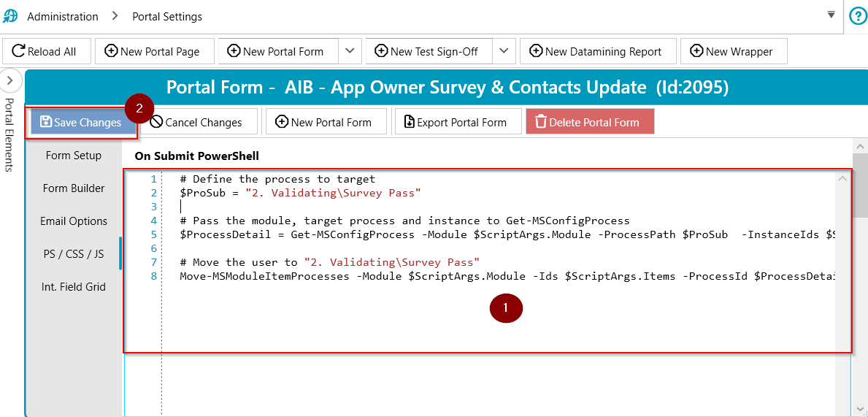Viewport: 868px width, 417px height.
Task: Click the New Test Sign-Off button
Action: pyautogui.click(x=429, y=51)
